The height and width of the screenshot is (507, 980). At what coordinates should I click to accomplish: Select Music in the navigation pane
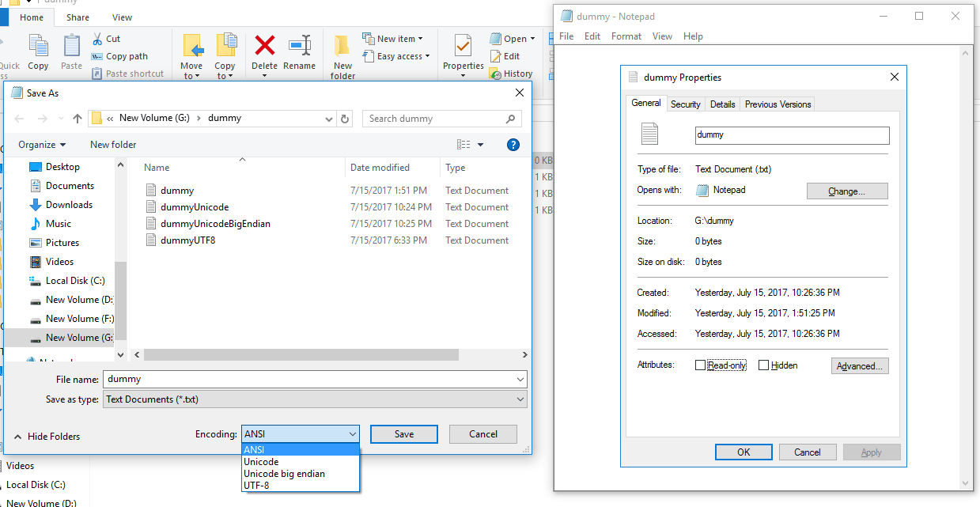pyautogui.click(x=50, y=224)
